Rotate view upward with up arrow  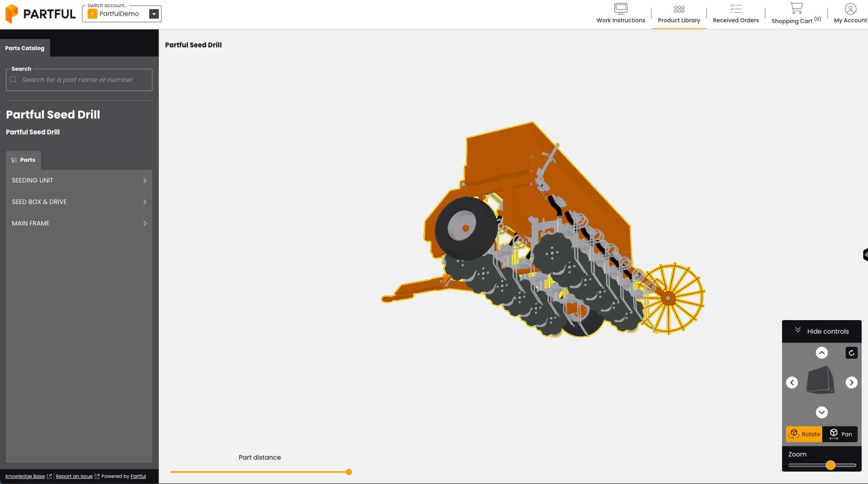[821, 353]
